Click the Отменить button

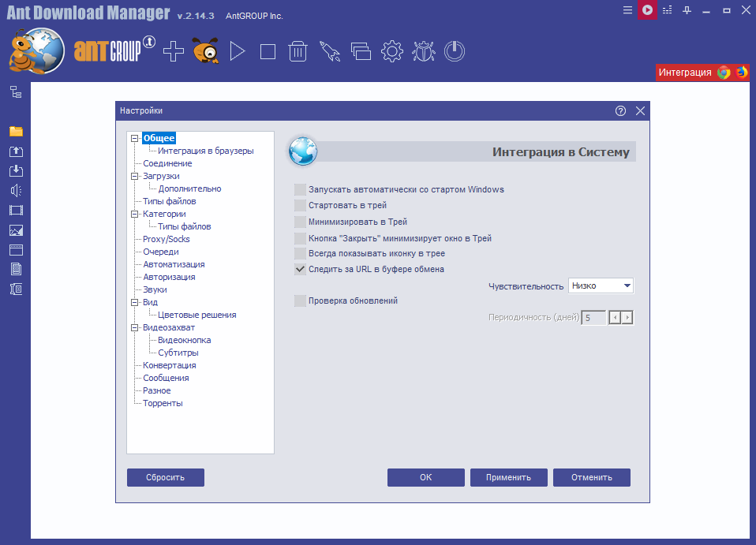[x=592, y=477]
